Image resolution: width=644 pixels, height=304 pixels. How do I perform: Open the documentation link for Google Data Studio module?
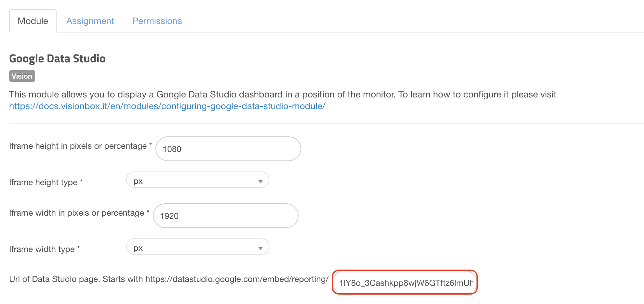[167, 106]
